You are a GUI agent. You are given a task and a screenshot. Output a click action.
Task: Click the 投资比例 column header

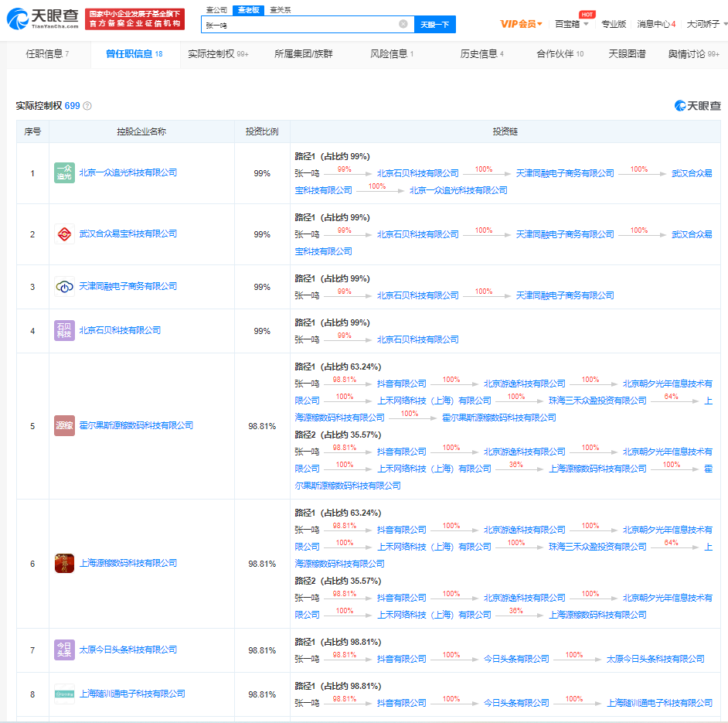pos(262,131)
